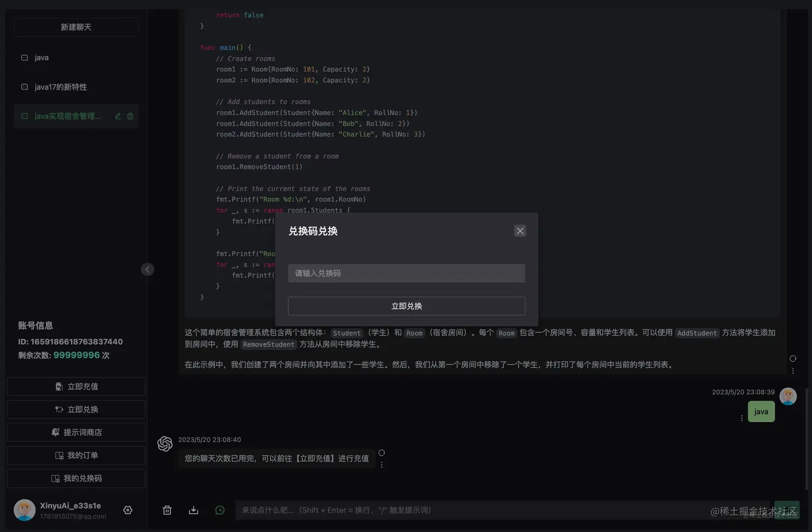
Task: Click the message '您的聊天次数已用完…'
Action: click(x=277, y=458)
